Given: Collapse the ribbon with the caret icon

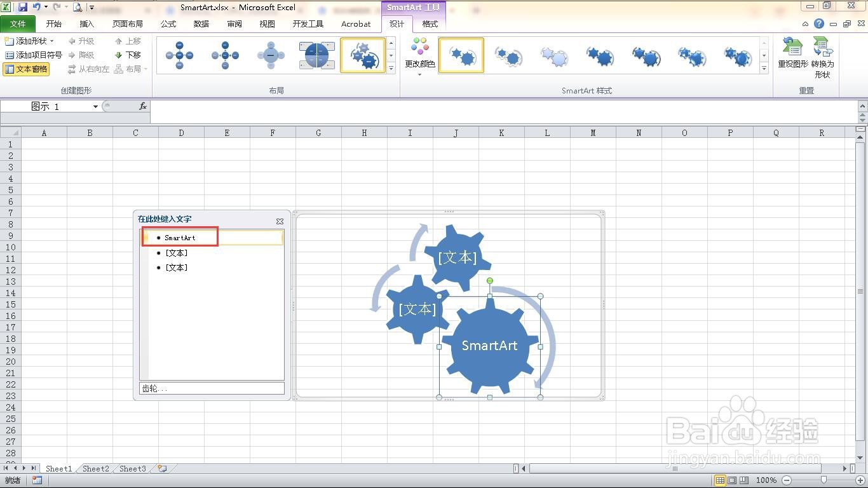Looking at the screenshot, I should (805, 24).
